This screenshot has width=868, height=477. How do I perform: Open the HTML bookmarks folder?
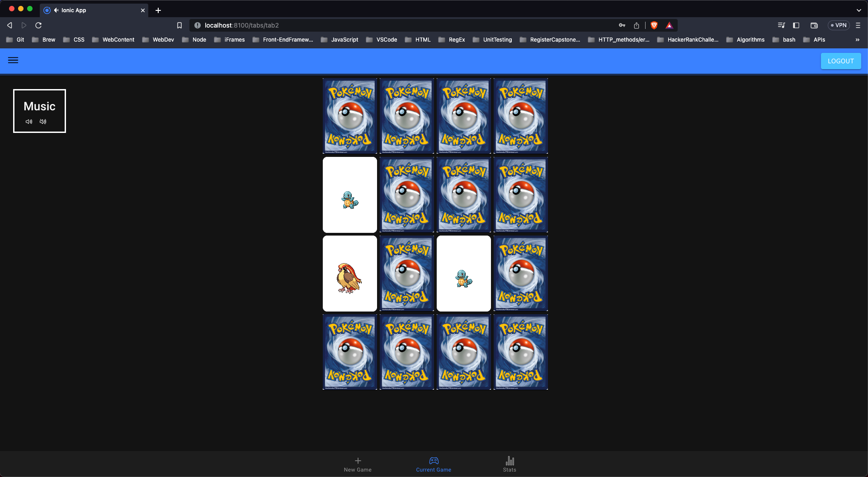[418, 40]
